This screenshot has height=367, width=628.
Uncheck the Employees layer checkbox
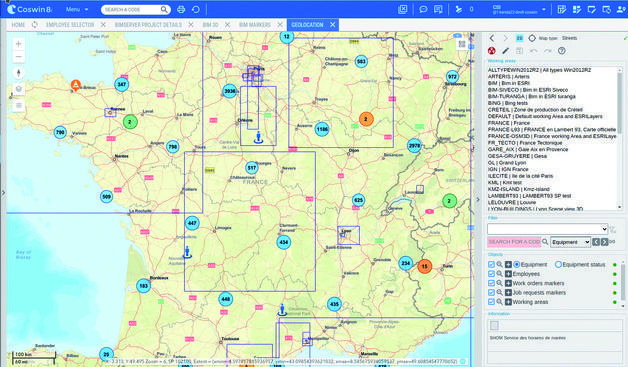pyautogui.click(x=491, y=274)
